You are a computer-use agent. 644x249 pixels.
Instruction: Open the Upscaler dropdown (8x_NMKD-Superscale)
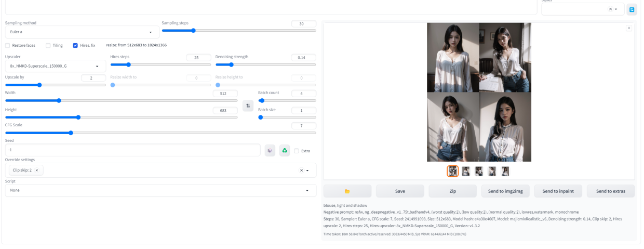(56, 66)
